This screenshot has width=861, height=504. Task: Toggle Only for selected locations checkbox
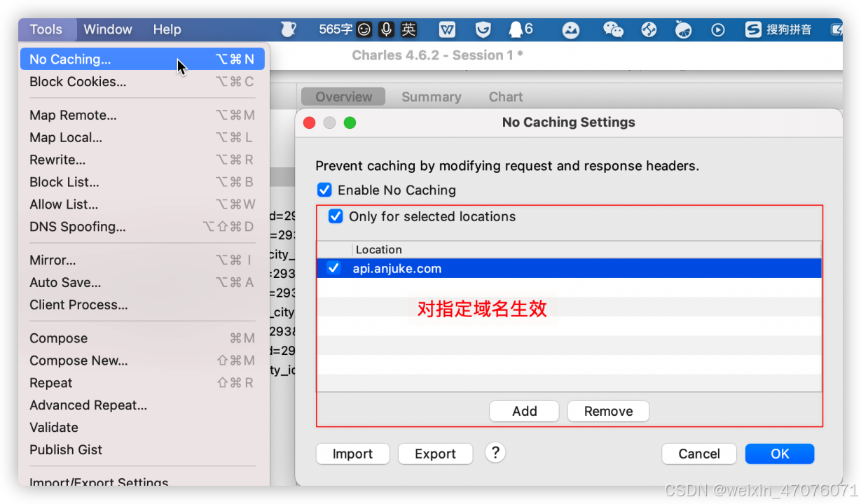336,216
